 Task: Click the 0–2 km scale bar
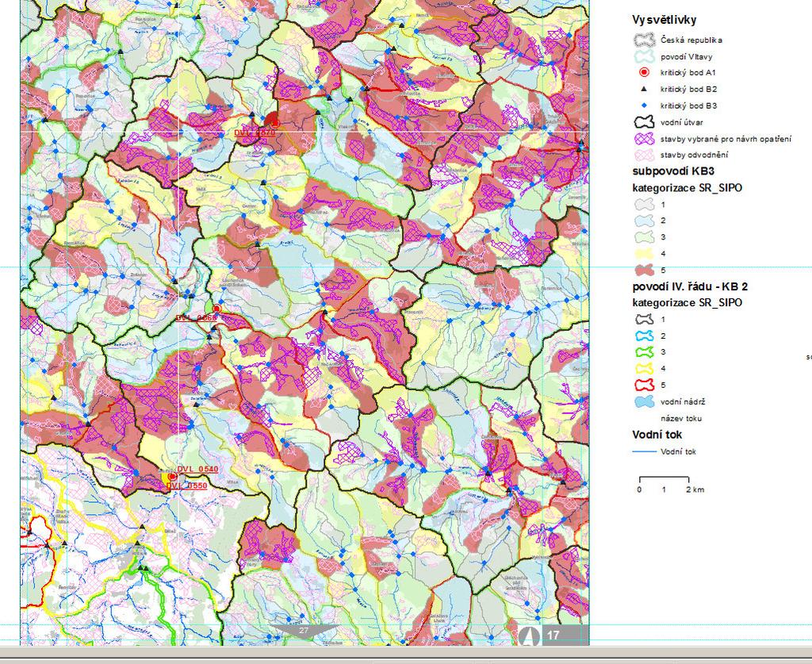point(671,484)
